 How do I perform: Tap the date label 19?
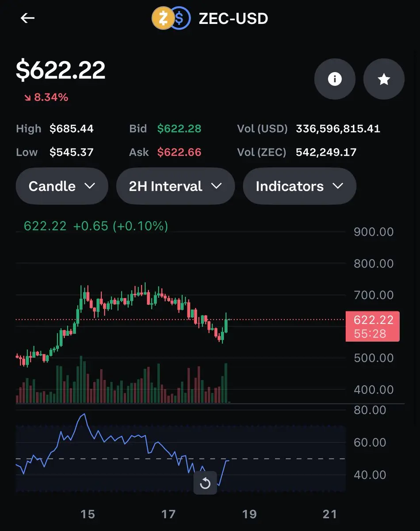coord(249,514)
